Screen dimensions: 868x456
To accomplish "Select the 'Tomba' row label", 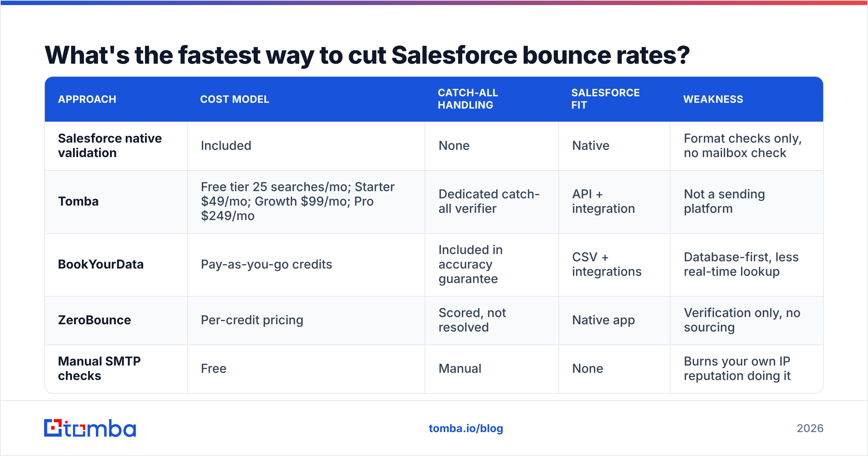I will point(78,201).
